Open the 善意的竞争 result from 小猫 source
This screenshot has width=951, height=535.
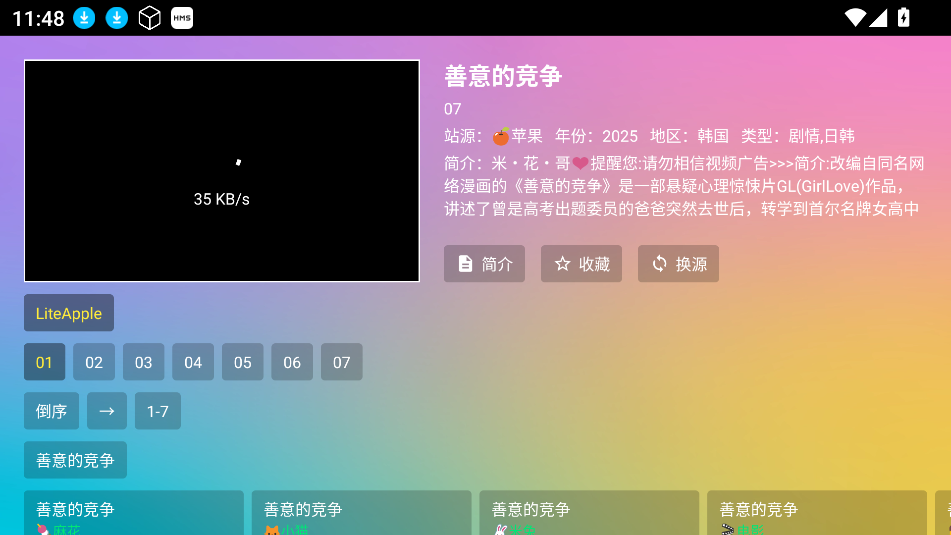(361, 513)
